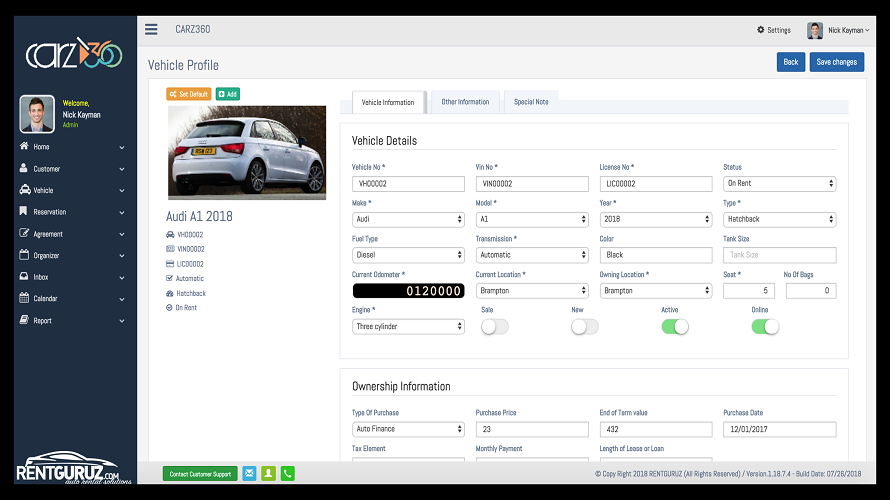Click the green phone call icon
Viewport: 890px width, 500px height.
coord(288,473)
